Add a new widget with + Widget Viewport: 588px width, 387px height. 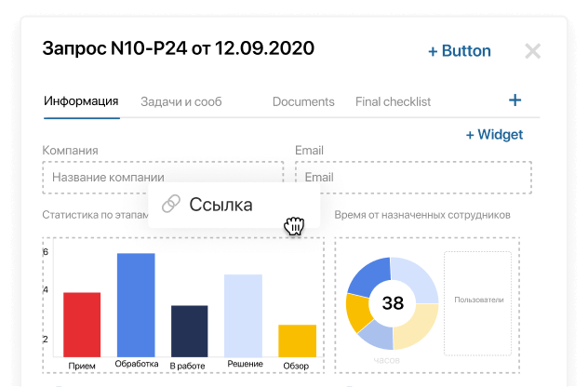coord(494,135)
